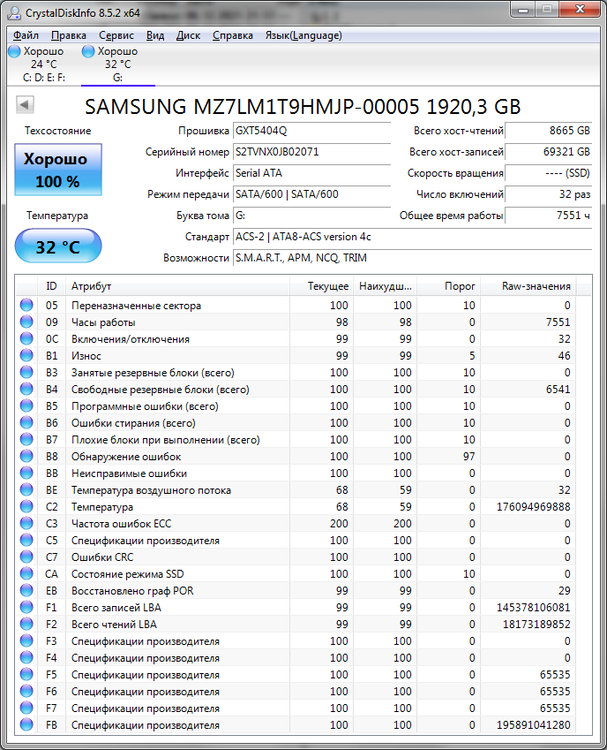Click status icon of row B5 Программные ошибки

coord(26,406)
